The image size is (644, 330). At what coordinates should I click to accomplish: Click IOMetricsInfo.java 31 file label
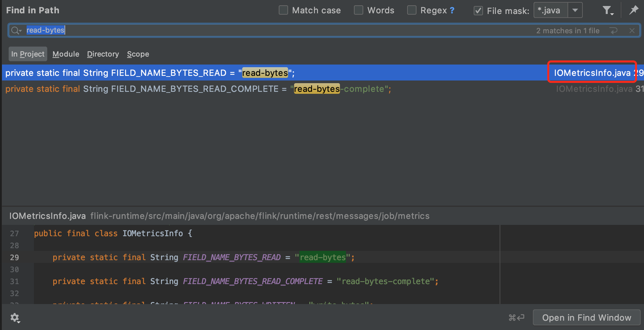[x=600, y=89]
